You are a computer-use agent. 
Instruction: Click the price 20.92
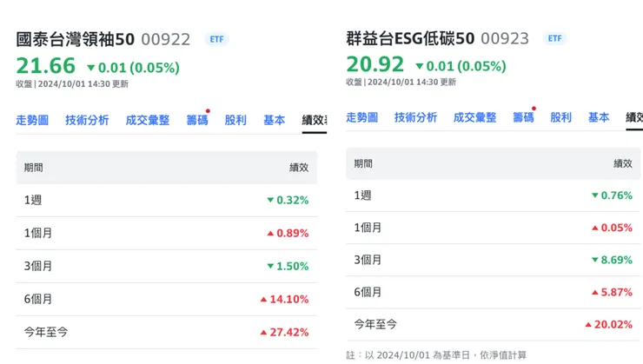pos(375,64)
